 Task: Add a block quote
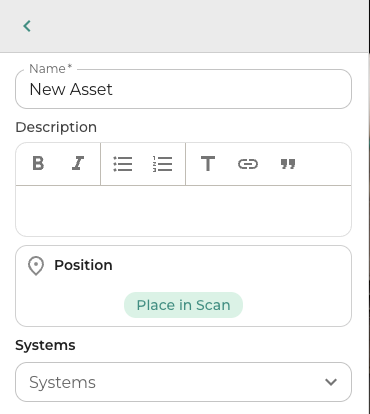(288, 164)
